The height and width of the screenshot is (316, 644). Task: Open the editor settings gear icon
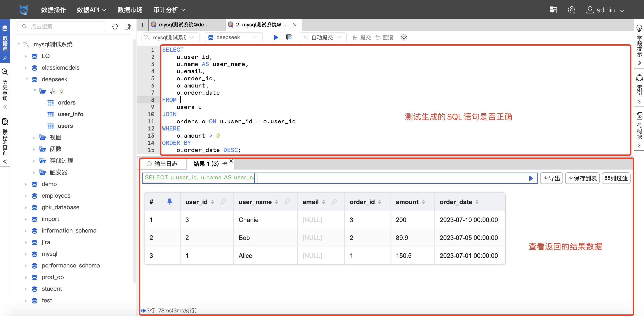404,37
